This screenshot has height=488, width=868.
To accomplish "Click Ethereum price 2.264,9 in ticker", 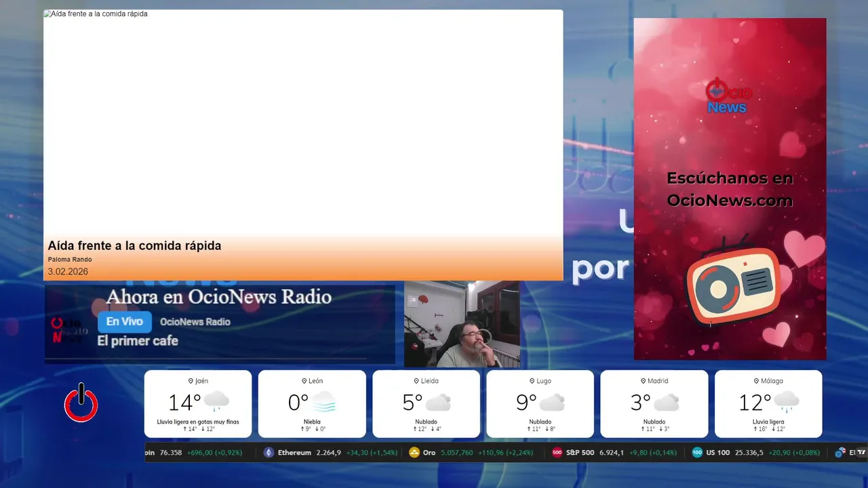I will coord(329,453).
